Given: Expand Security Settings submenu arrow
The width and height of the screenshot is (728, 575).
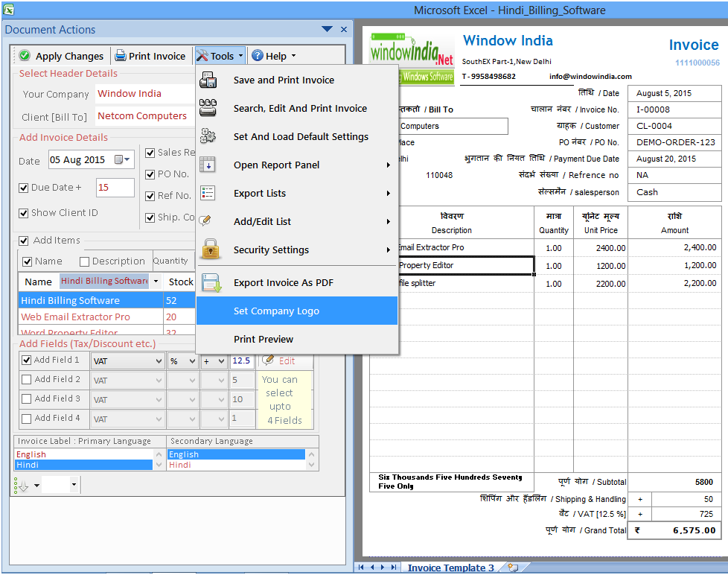Looking at the screenshot, I should (x=389, y=250).
